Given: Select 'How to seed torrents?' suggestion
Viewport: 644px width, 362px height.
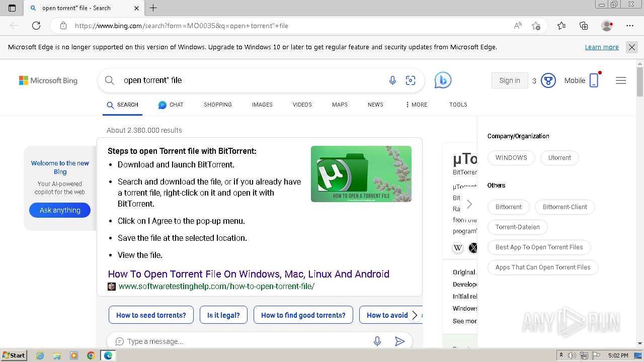Looking at the screenshot, I should pos(151,315).
